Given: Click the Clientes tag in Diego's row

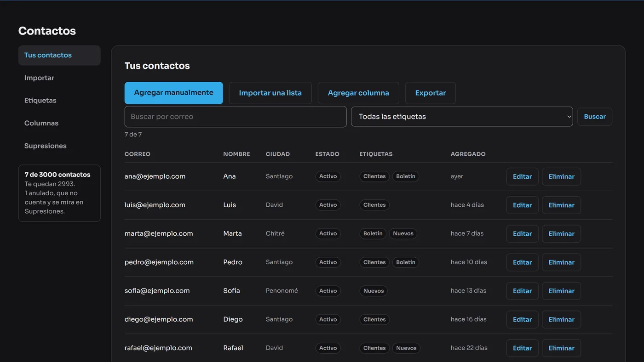Looking at the screenshot, I should coord(374,319).
